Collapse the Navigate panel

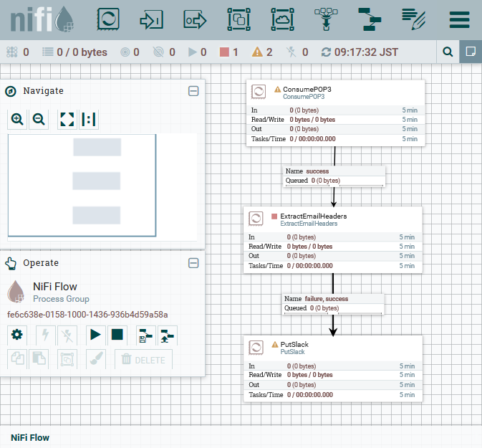pos(193,91)
